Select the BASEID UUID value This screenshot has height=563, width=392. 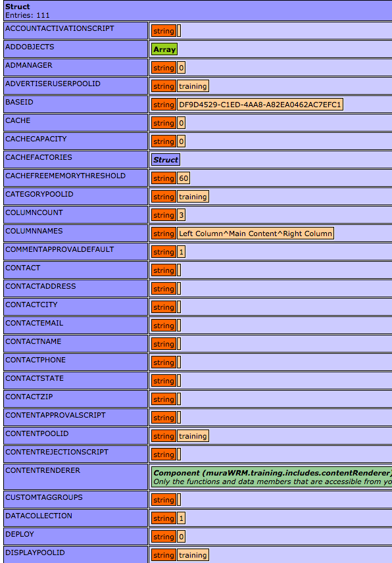tap(260, 105)
